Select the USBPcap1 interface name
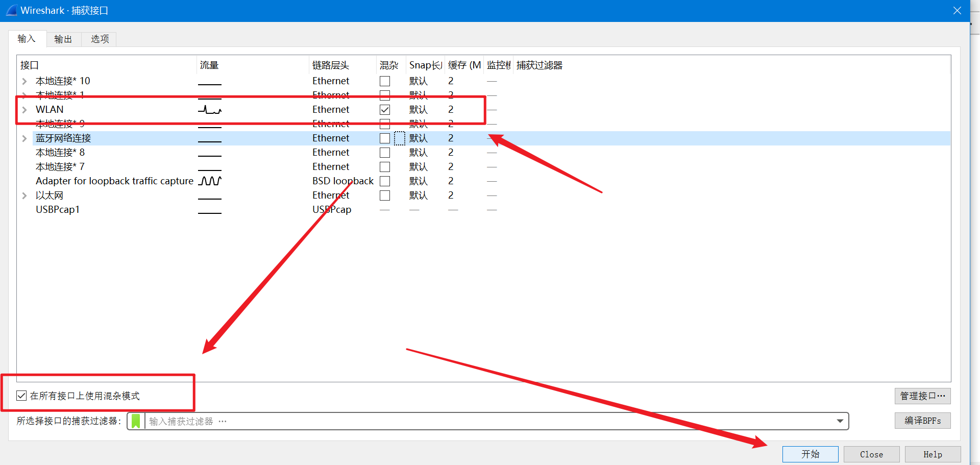This screenshot has width=980, height=465. pyautogui.click(x=58, y=209)
